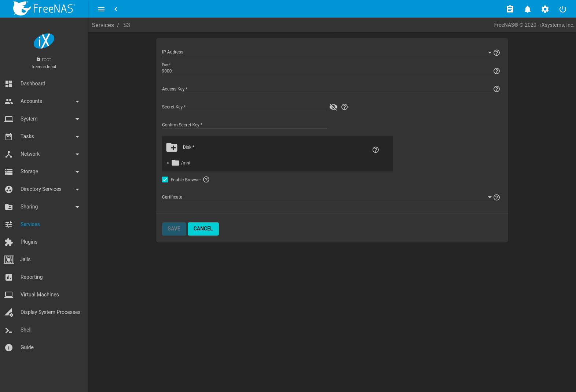Viewport: 576px width, 392px height.
Task: Uncheck the Enable Browser checkbox
Action: (x=165, y=180)
